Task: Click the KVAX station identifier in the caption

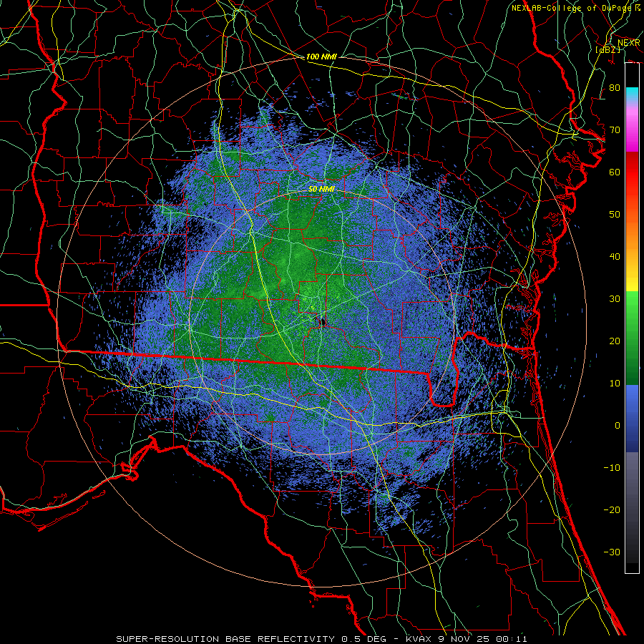Action: [x=419, y=639]
